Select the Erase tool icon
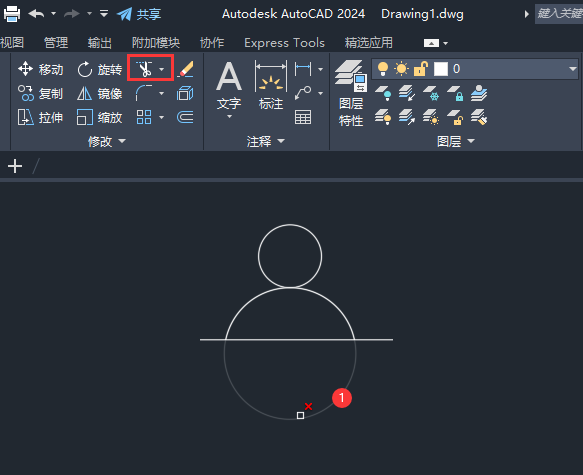The width and height of the screenshot is (583, 475). point(185,69)
